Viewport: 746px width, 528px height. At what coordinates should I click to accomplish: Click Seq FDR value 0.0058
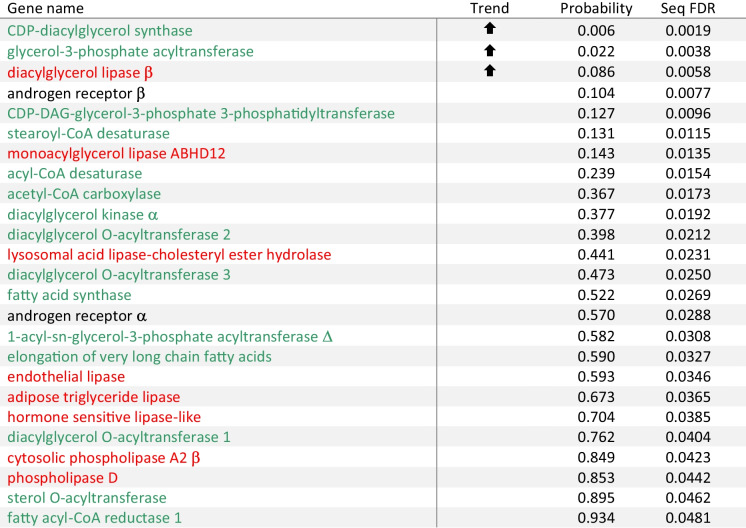pyautogui.click(x=688, y=72)
